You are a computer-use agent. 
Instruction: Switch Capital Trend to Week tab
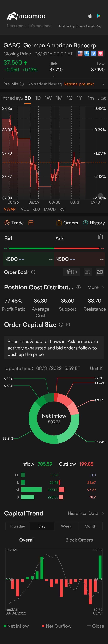[x=66, y=526]
